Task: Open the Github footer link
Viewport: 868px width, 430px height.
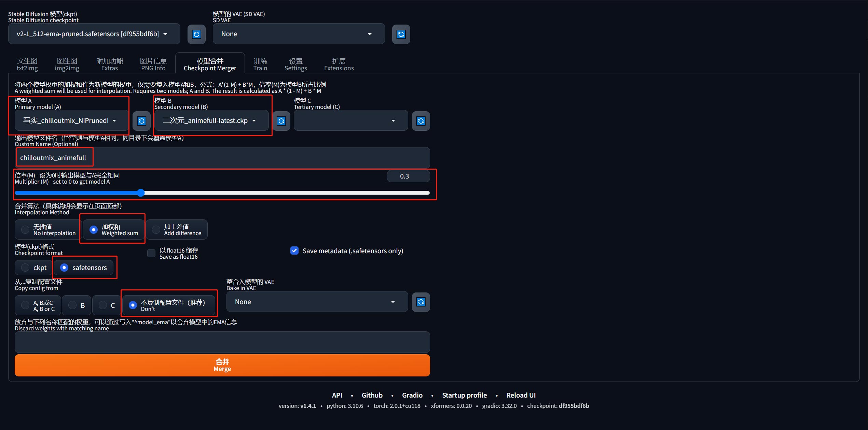Action: click(372, 395)
